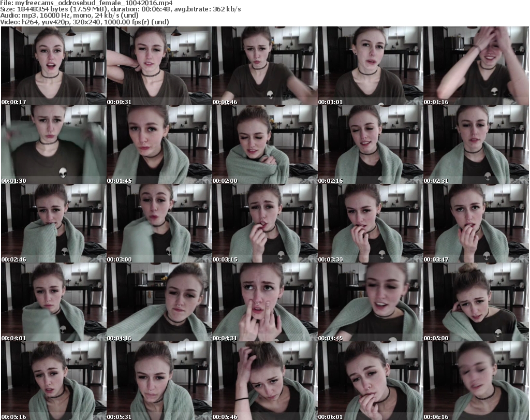
Task: Open the thumbnail at 00:00:46
Action: coord(264,66)
